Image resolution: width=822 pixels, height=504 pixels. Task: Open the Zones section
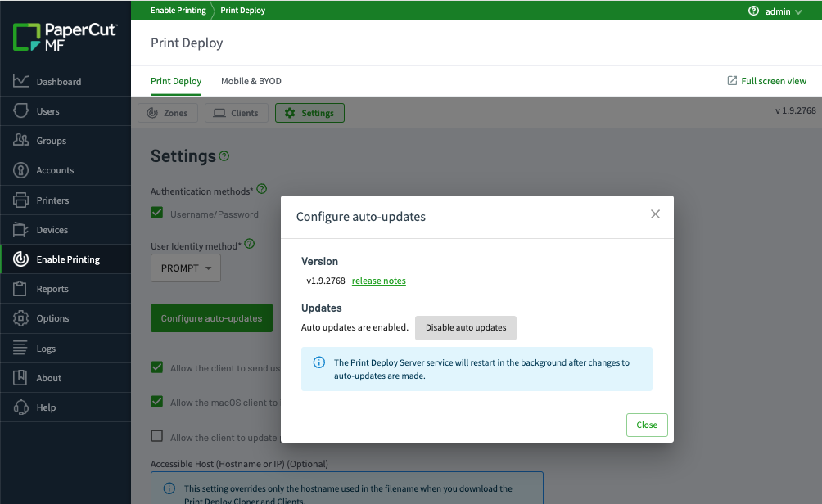click(x=168, y=113)
